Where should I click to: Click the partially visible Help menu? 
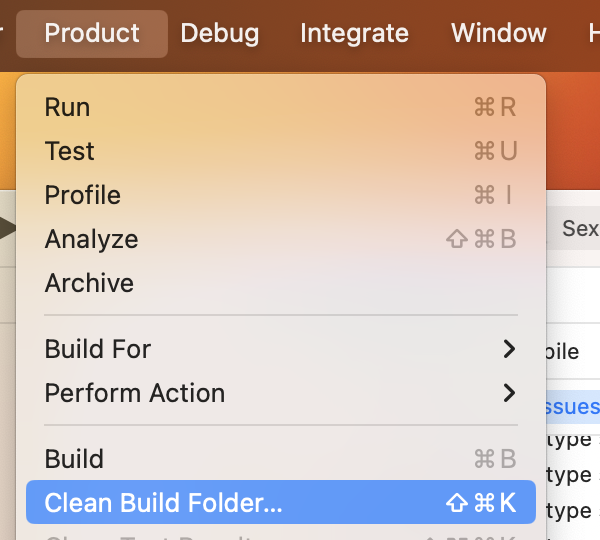(594, 33)
